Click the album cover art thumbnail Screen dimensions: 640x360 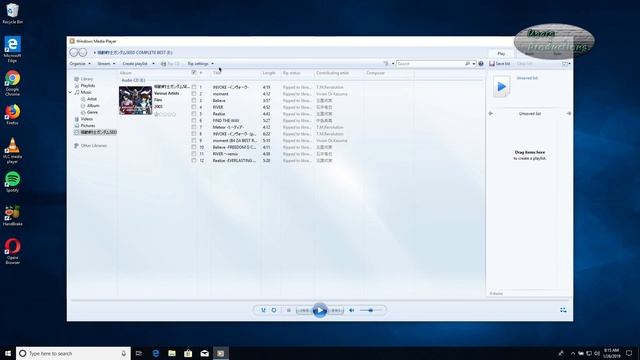136,100
